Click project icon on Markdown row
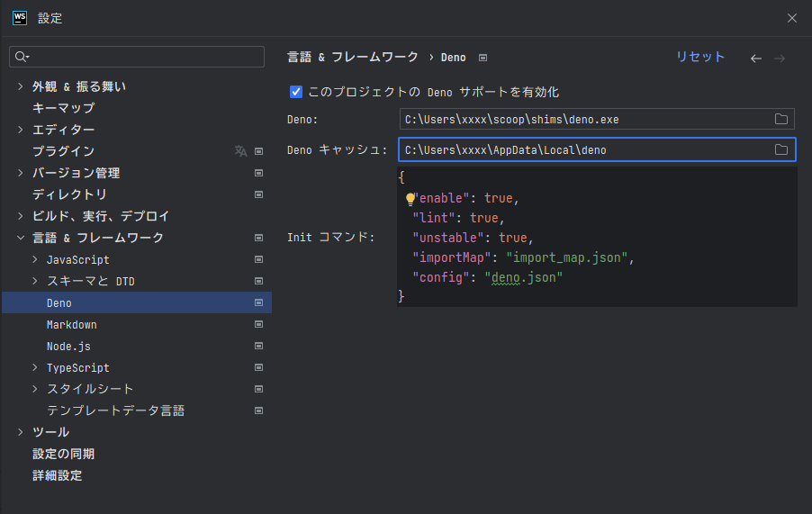Viewport: 812px width, 514px height. 259,325
